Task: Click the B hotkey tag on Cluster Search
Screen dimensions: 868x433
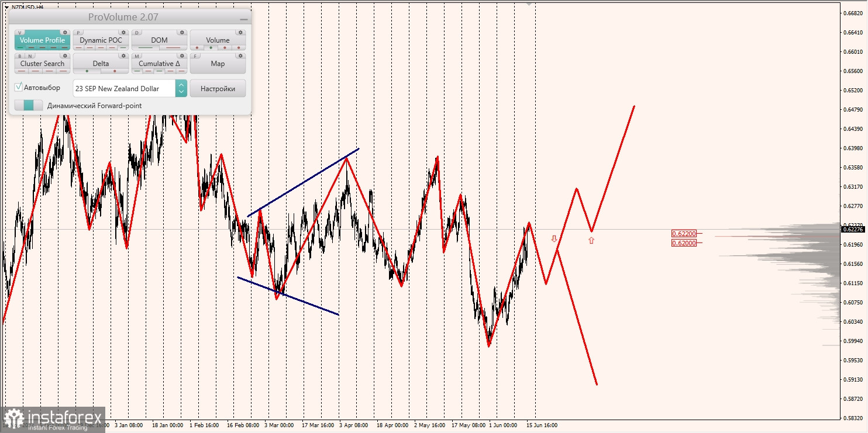Action: (20, 56)
